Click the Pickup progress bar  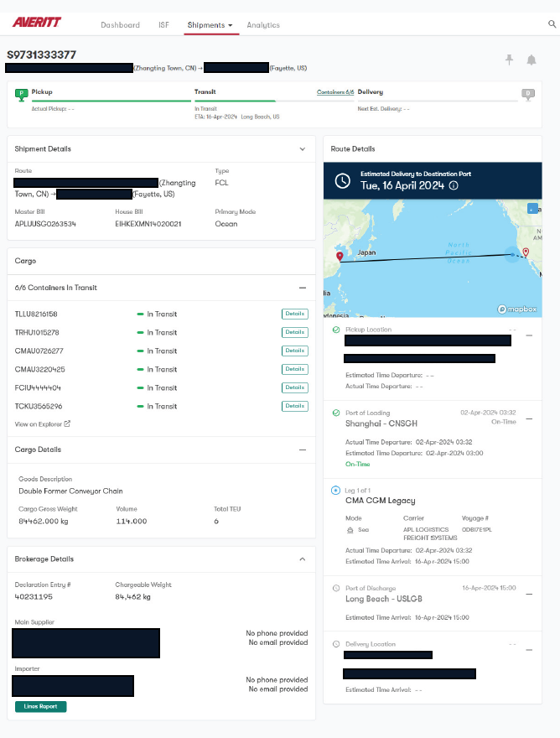[x=111, y=101]
